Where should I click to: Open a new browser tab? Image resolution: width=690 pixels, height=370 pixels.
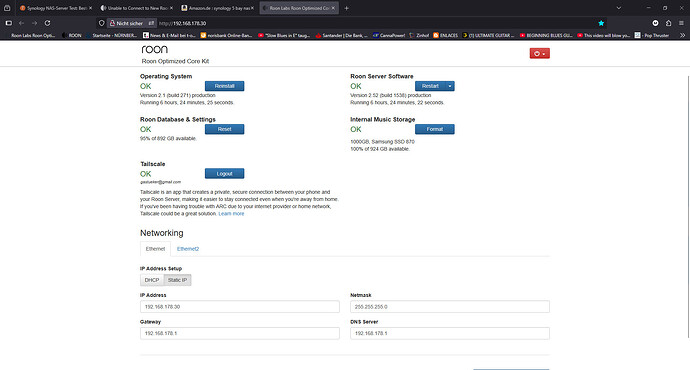pos(346,8)
